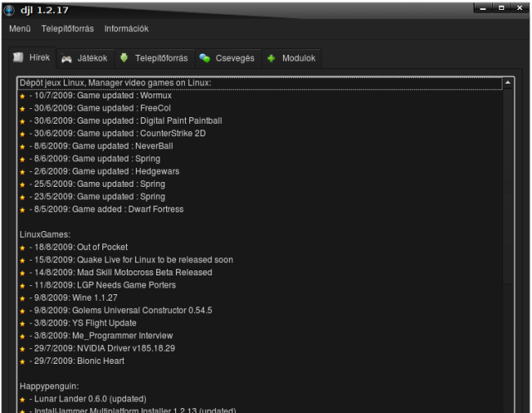Maximize the djl window
Image resolution: width=532 pixels, height=413 pixels.
pos(502,8)
